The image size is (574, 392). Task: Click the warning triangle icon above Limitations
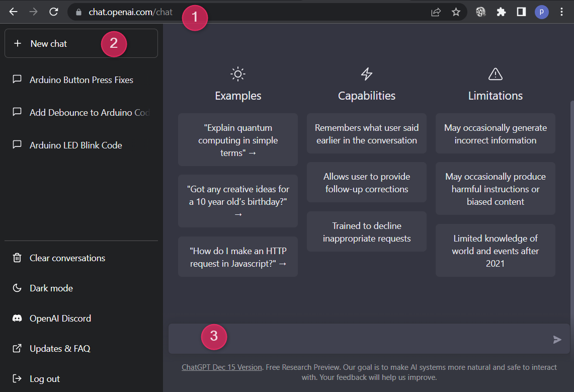tap(496, 74)
